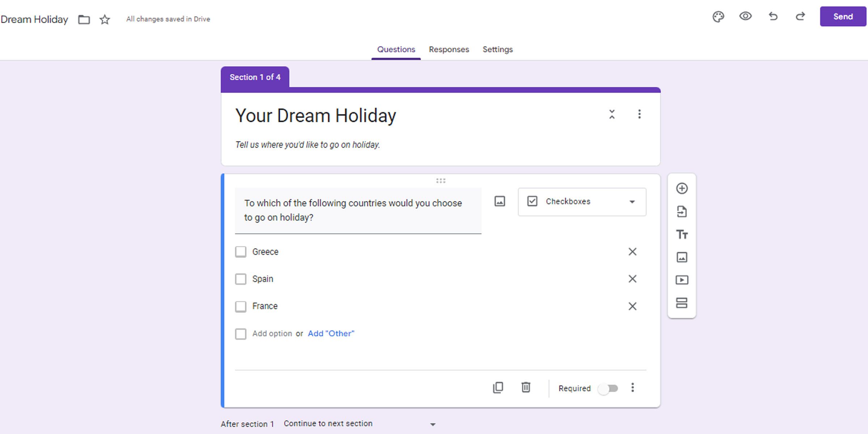Click the image icon next to the question text
The width and height of the screenshot is (868, 434).
click(499, 202)
